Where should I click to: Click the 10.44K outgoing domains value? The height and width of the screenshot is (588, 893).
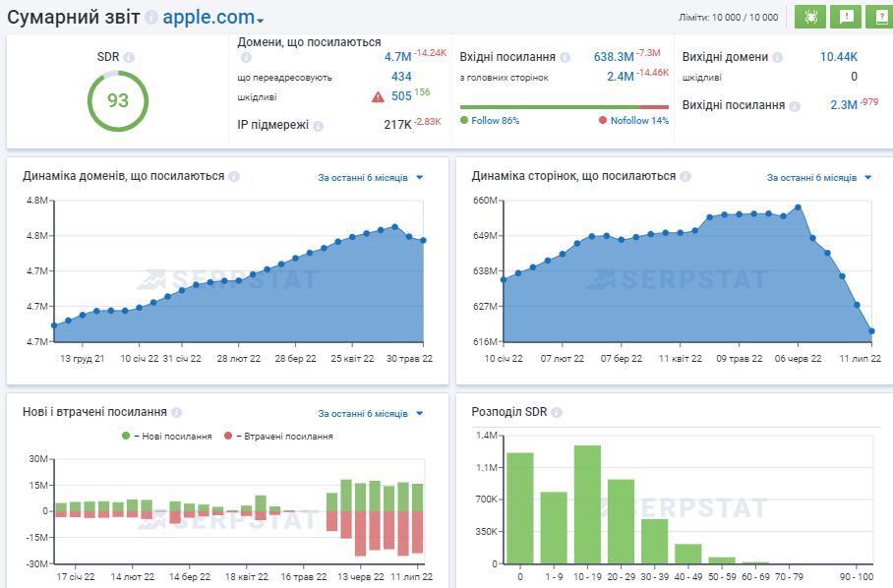coord(838,57)
